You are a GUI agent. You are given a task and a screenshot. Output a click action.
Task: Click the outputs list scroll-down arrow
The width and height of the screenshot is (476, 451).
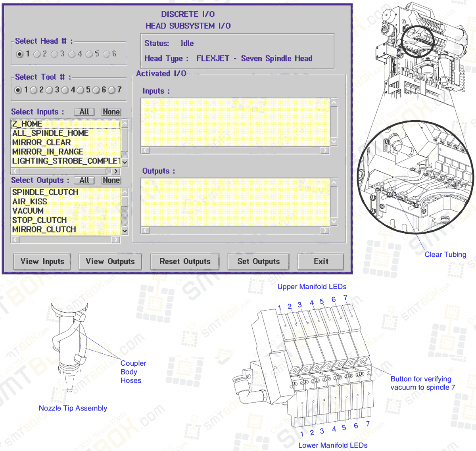[x=124, y=230]
